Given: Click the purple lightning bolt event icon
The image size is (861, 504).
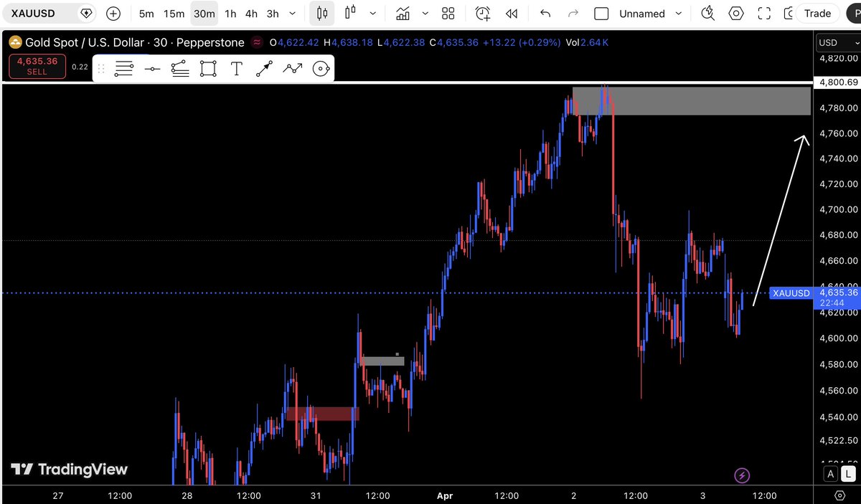Looking at the screenshot, I should click(743, 475).
